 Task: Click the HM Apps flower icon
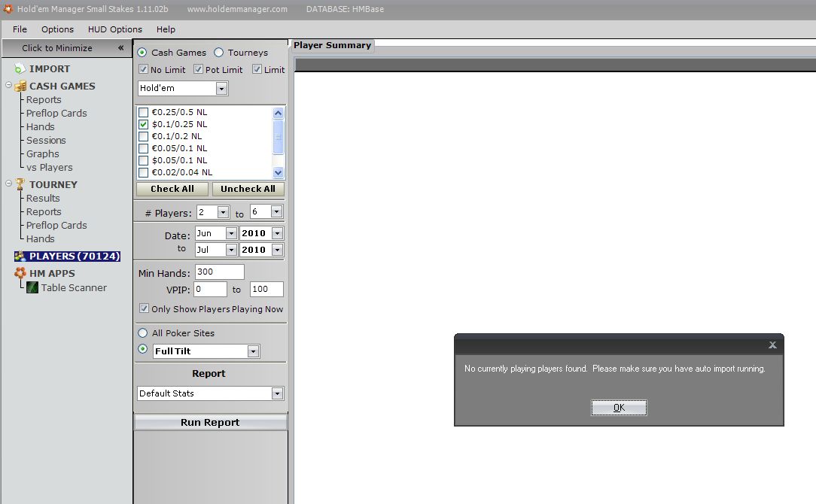click(x=20, y=274)
